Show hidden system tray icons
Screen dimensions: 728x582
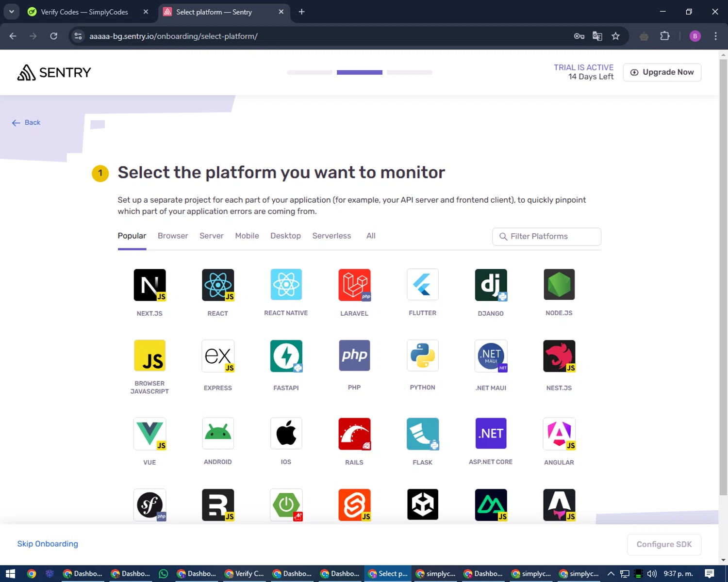click(x=611, y=574)
